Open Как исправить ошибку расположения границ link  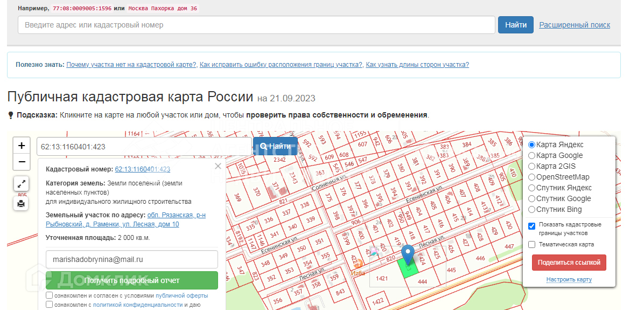click(x=281, y=65)
